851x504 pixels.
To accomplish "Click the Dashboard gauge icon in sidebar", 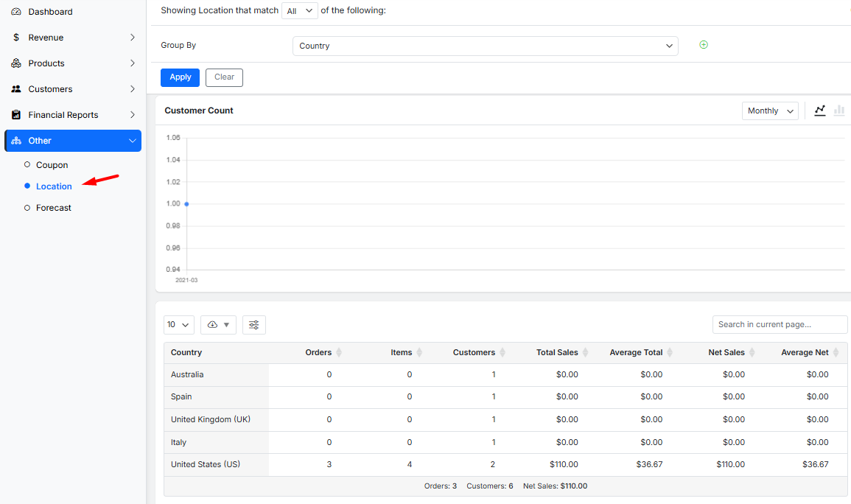I will tap(16, 12).
